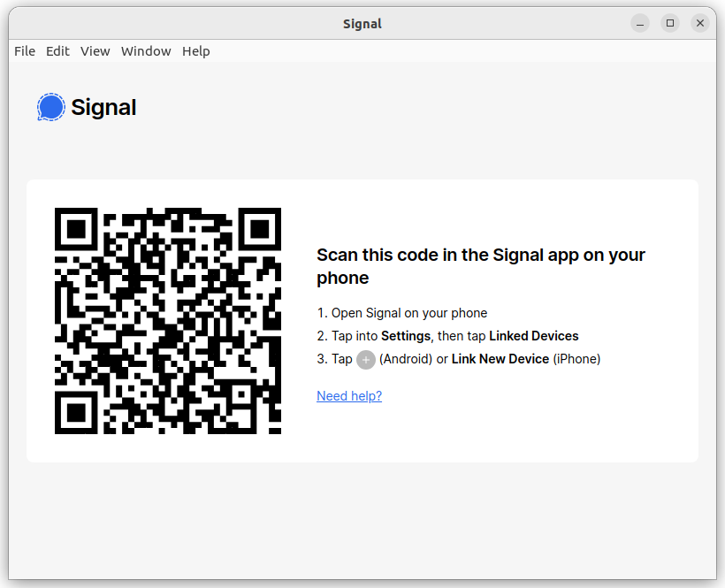The image size is (725, 588).
Task: Open the Help menu
Action: pyautogui.click(x=196, y=51)
